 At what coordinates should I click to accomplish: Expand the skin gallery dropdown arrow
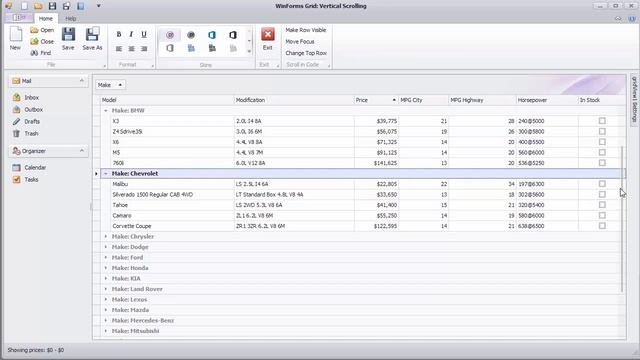point(249,51)
